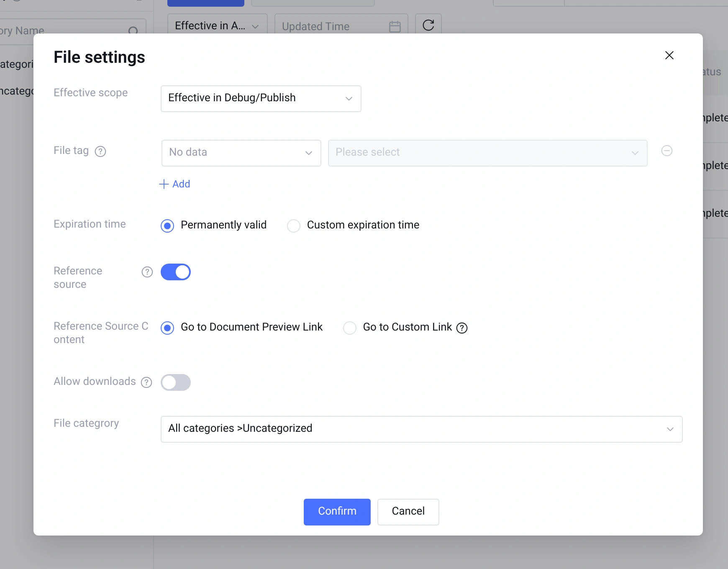Open the Effective scope dropdown
This screenshot has width=728, height=569.
[x=261, y=99]
